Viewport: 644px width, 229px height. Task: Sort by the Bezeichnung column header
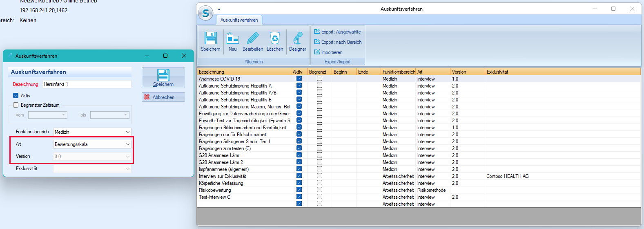pos(244,72)
